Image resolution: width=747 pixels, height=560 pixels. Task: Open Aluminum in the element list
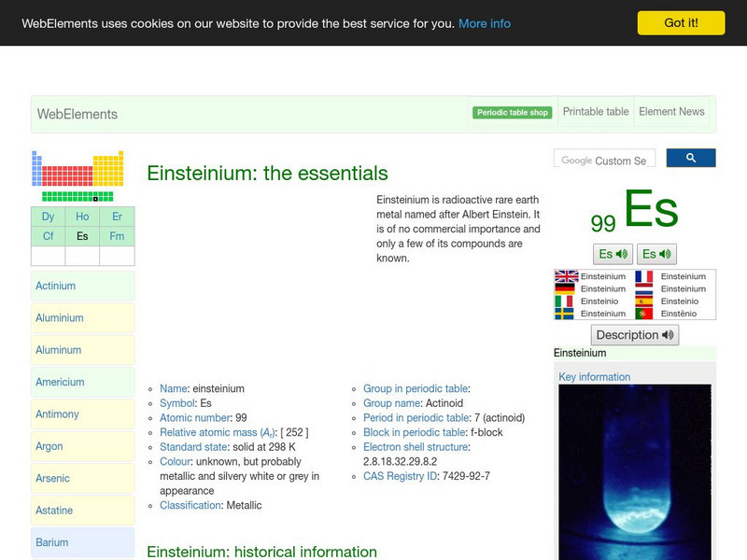coord(83,350)
